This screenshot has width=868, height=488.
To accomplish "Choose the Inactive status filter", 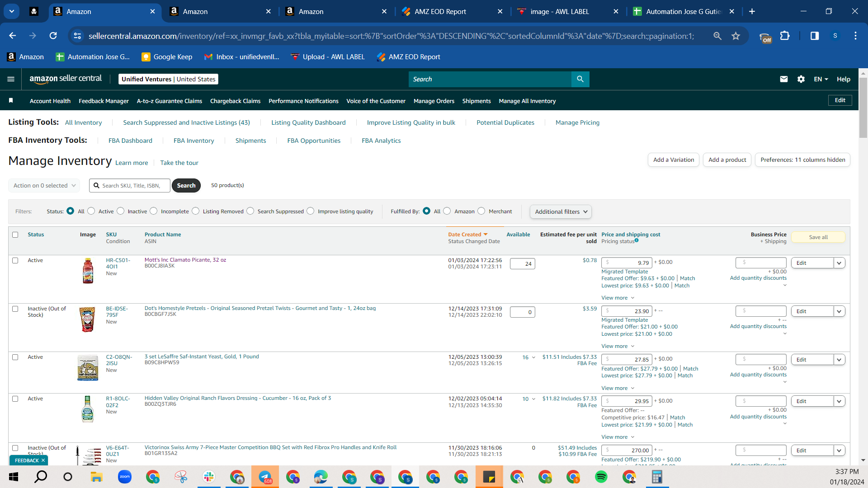I will 120,211.
